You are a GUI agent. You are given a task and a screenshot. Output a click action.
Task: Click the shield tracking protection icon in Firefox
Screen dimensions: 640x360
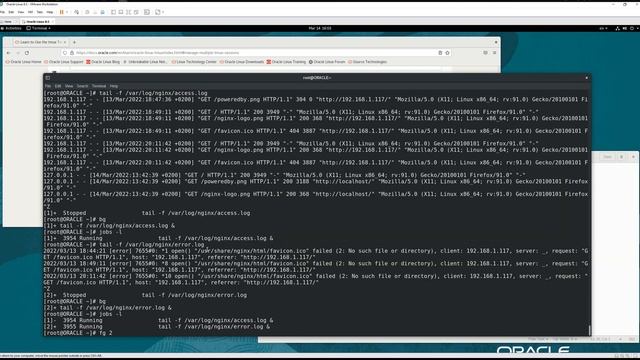coord(64,53)
